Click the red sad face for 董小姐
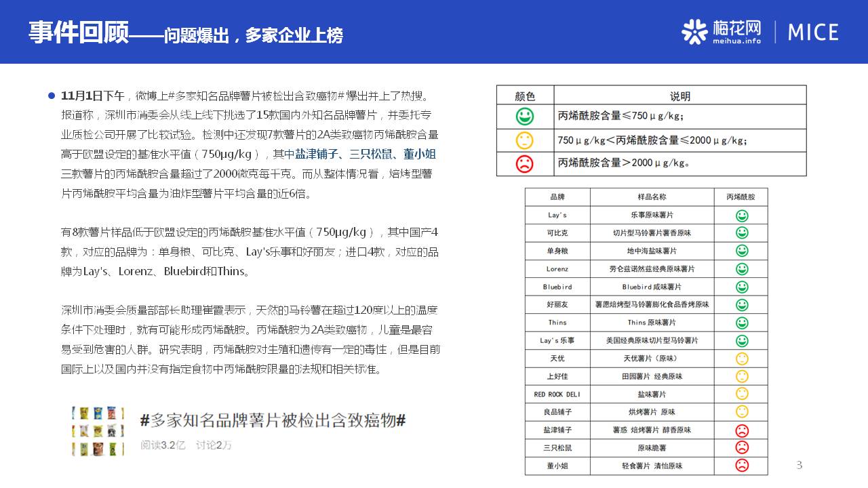868x488 pixels. [742, 466]
